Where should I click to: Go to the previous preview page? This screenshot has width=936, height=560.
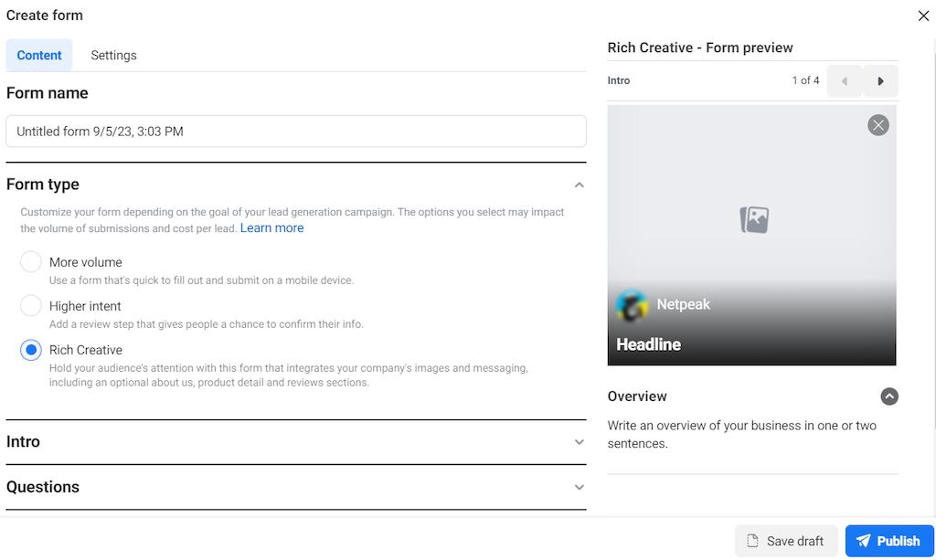[844, 81]
